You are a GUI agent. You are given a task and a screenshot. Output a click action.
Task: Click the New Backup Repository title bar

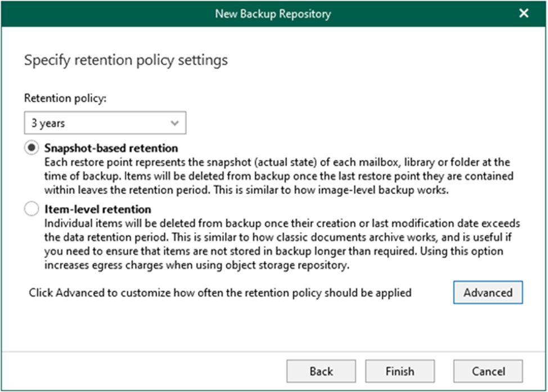[x=273, y=13]
